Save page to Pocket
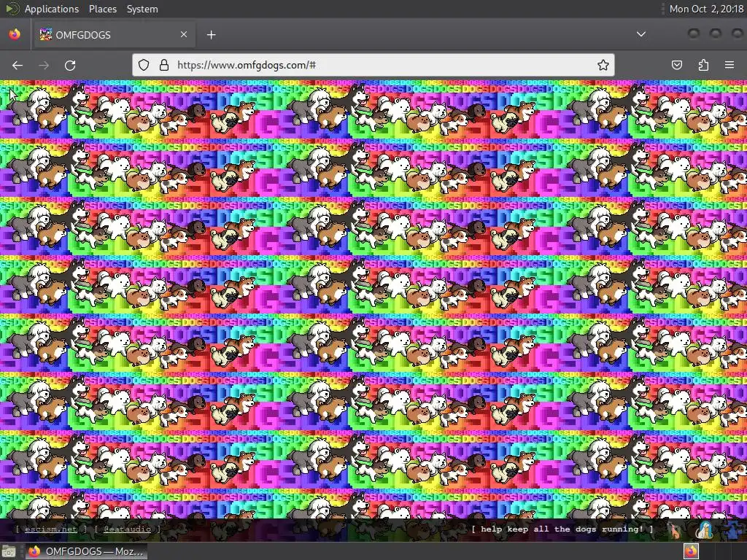 (676, 65)
